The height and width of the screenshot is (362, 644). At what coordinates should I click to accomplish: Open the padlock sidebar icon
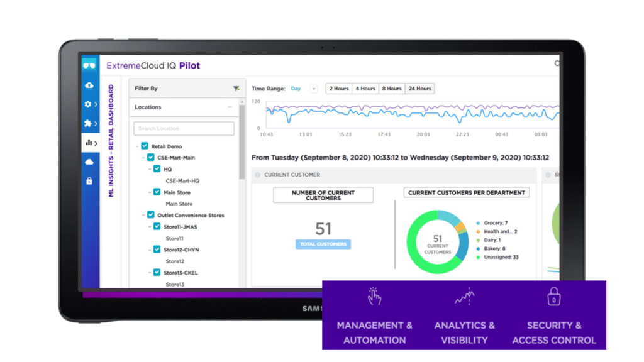pos(89,180)
